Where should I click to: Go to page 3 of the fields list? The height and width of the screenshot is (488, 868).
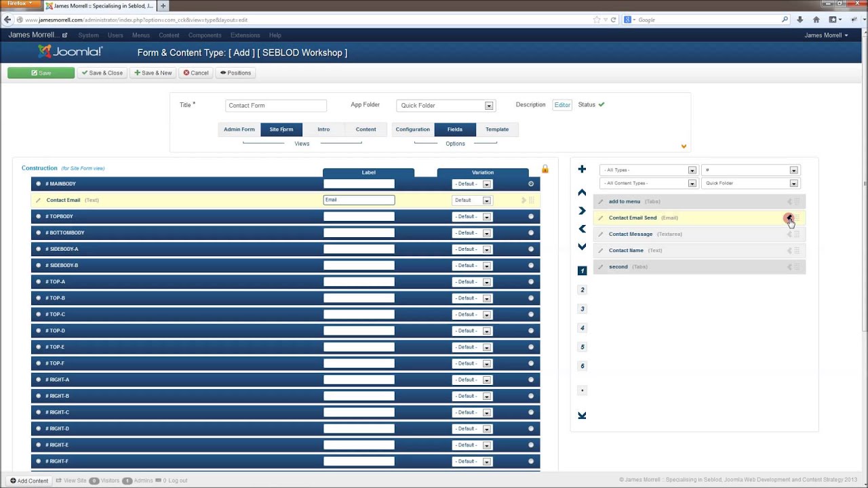582,309
